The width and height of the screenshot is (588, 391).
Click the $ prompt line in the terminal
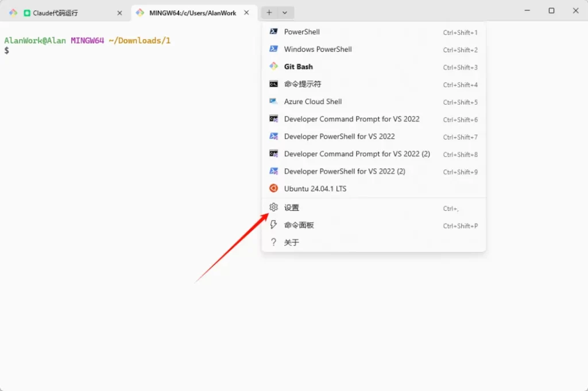(7, 51)
